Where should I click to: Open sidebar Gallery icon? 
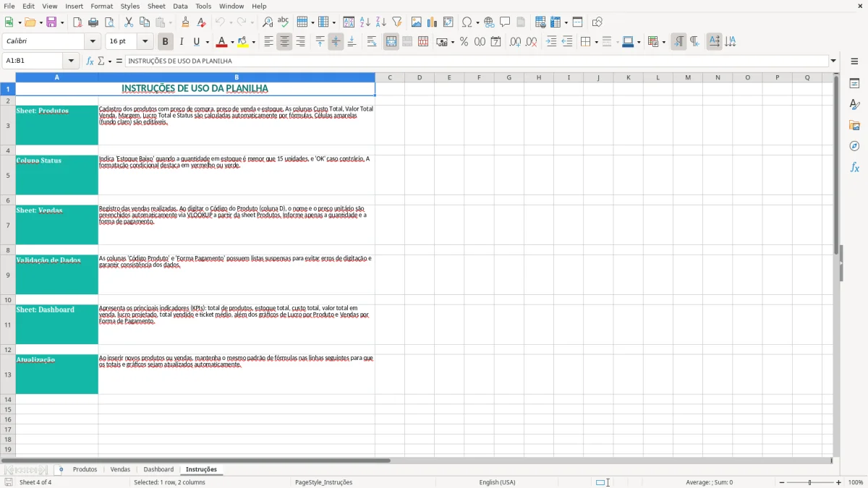[x=854, y=125]
